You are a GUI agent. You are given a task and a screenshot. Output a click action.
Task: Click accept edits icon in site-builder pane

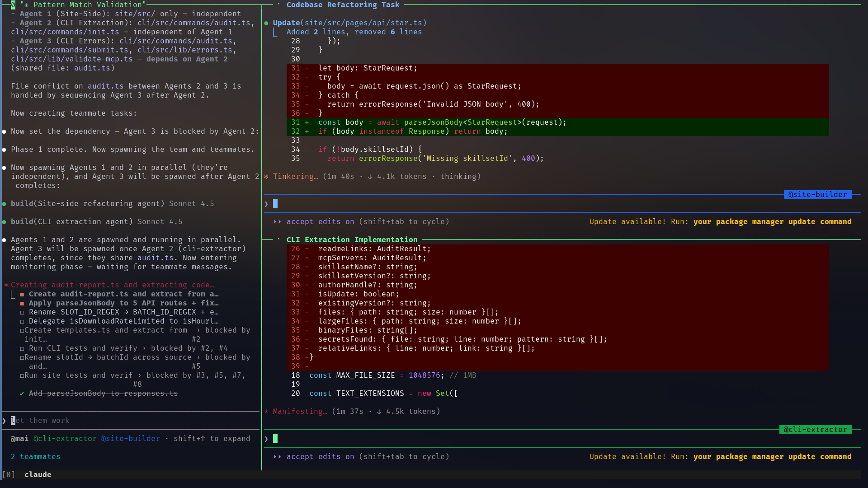(278, 222)
